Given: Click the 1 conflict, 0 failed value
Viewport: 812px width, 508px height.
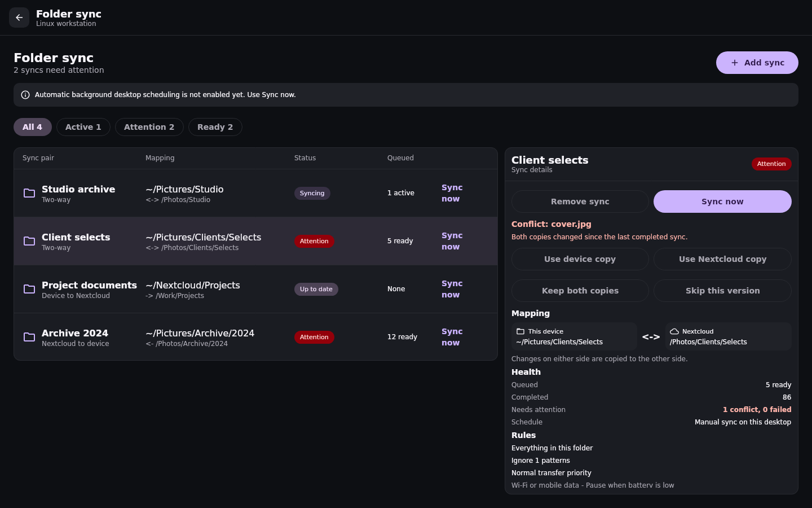Looking at the screenshot, I should point(757,410).
